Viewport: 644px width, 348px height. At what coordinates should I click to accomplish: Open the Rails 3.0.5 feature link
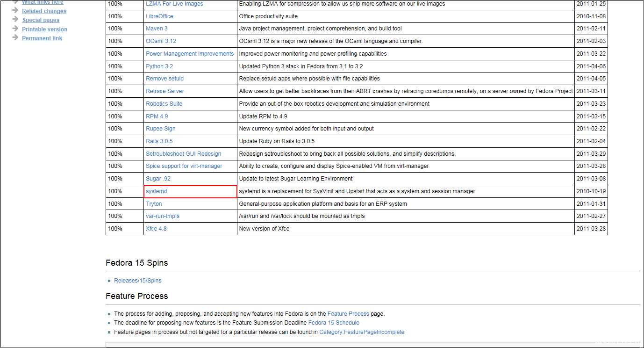(x=159, y=141)
